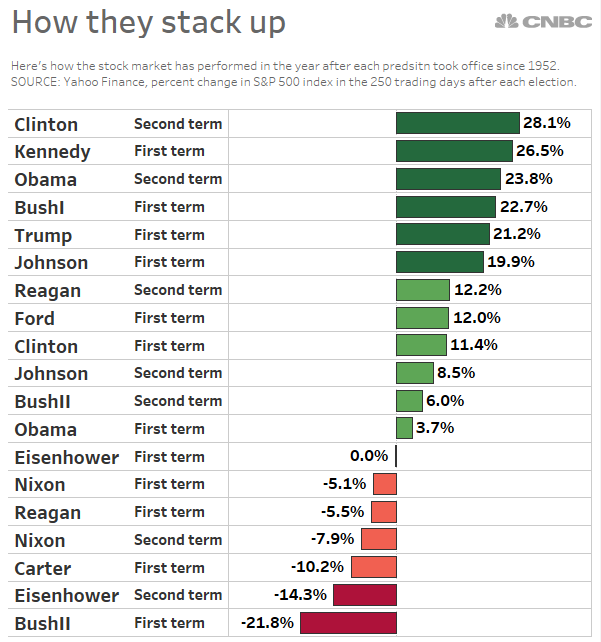Click the CNBC peacock logo
Screen dimensions: 601x642
pyautogui.click(x=507, y=21)
